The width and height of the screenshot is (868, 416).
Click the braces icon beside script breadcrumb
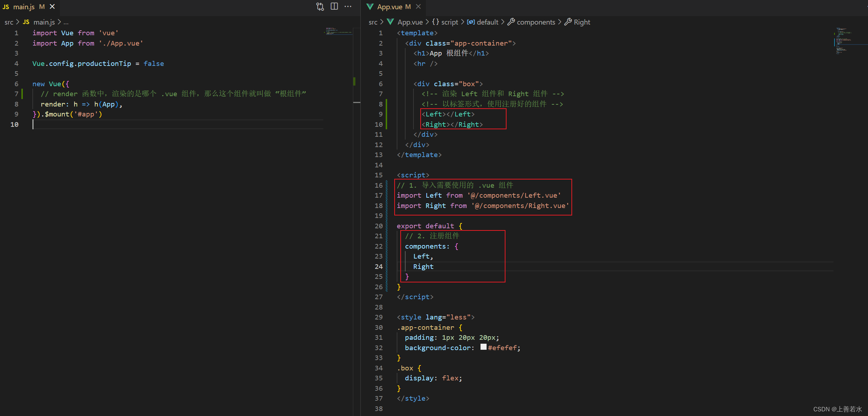point(436,22)
